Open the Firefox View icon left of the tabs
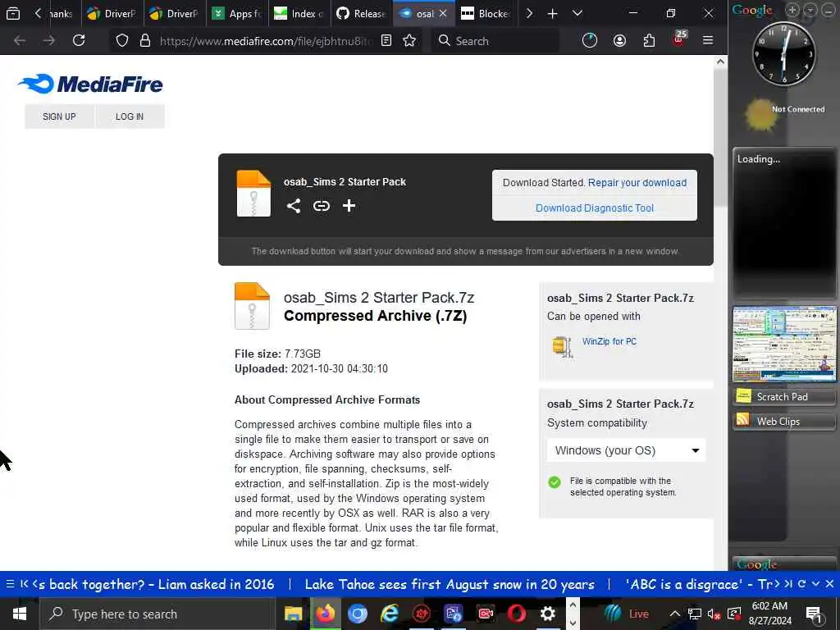Screen dimensions: 840x630 (13, 13)
